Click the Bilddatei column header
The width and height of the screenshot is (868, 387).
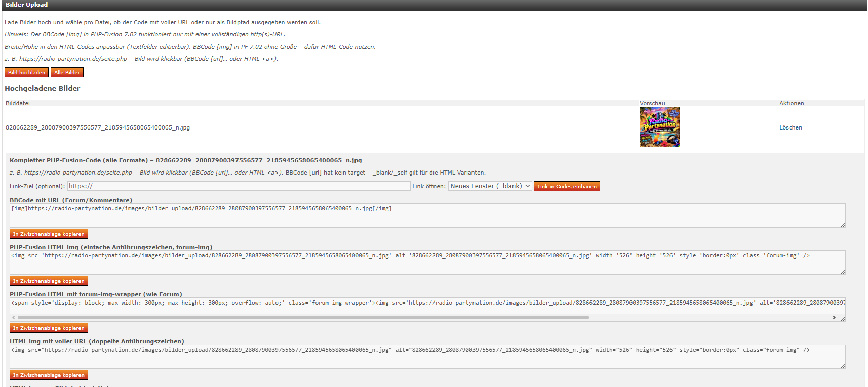(18, 103)
